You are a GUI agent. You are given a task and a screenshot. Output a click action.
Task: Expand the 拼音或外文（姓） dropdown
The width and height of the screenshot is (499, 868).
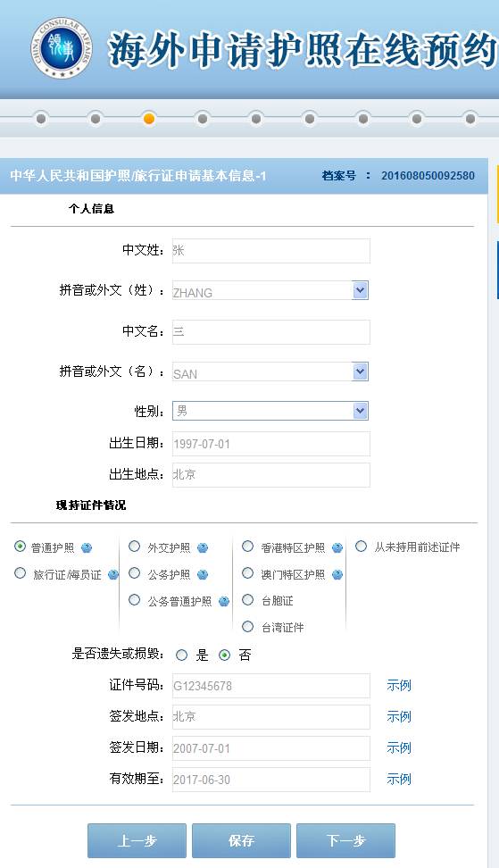coord(360,290)
